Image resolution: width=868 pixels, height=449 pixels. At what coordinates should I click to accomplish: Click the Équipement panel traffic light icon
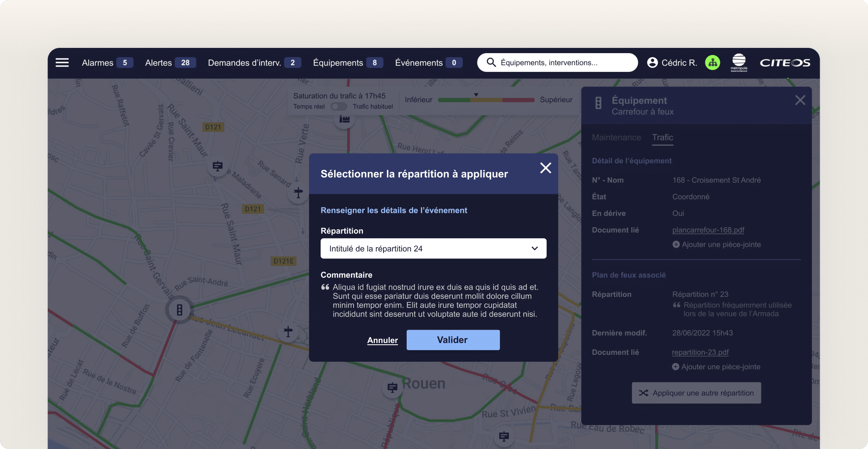pos(598,103)
